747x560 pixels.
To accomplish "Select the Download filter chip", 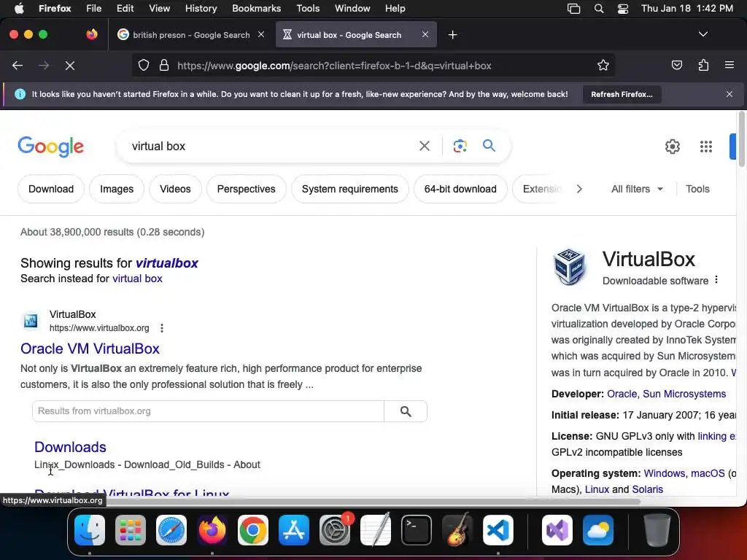I will (51, 189).
